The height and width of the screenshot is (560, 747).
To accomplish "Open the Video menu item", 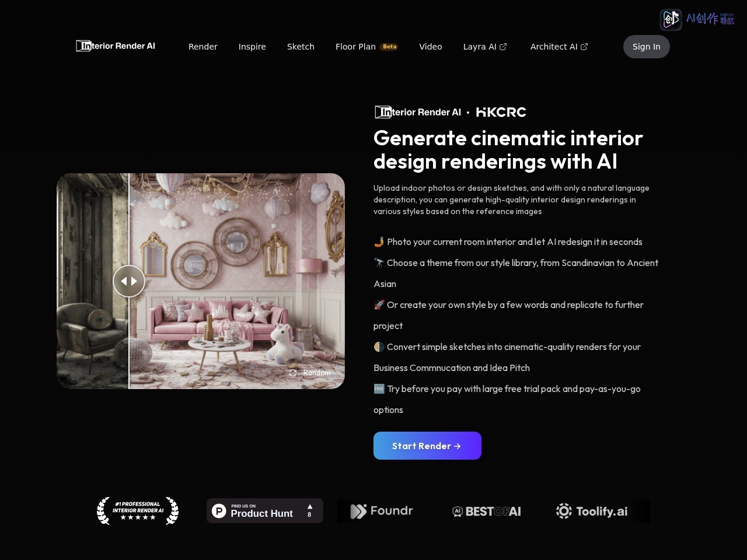I will tap(431, 47).
